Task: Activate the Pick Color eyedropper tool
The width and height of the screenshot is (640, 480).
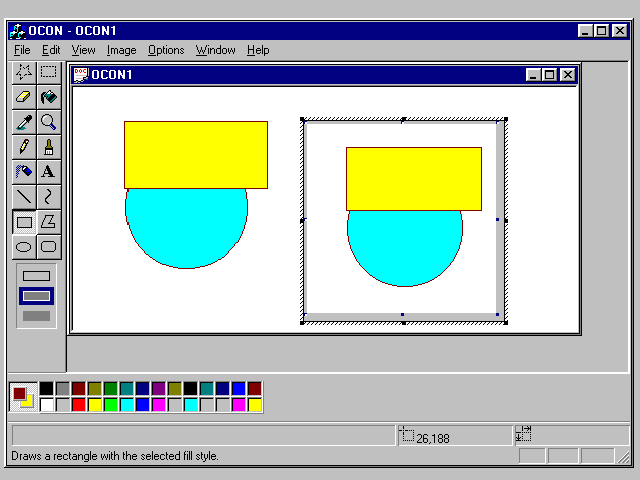Action: (24, 122)
